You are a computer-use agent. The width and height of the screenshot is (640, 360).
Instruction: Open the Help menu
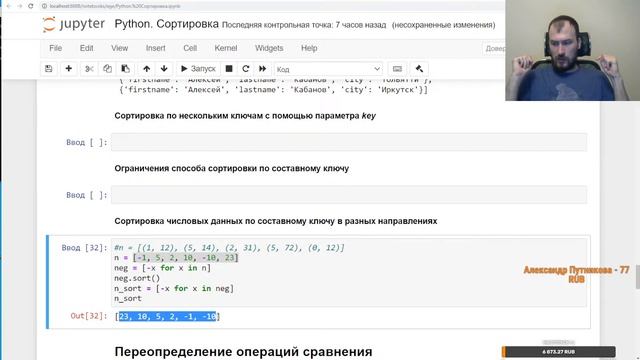tap(309, 48)
